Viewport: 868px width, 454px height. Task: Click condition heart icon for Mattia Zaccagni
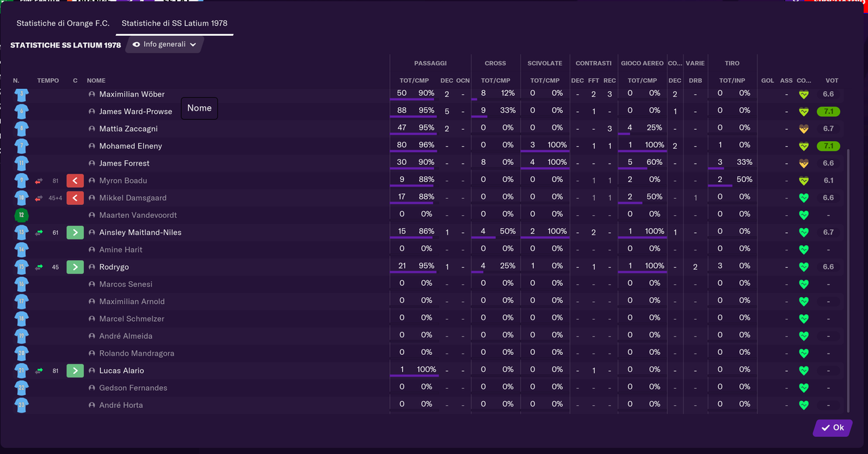point(804,129)
